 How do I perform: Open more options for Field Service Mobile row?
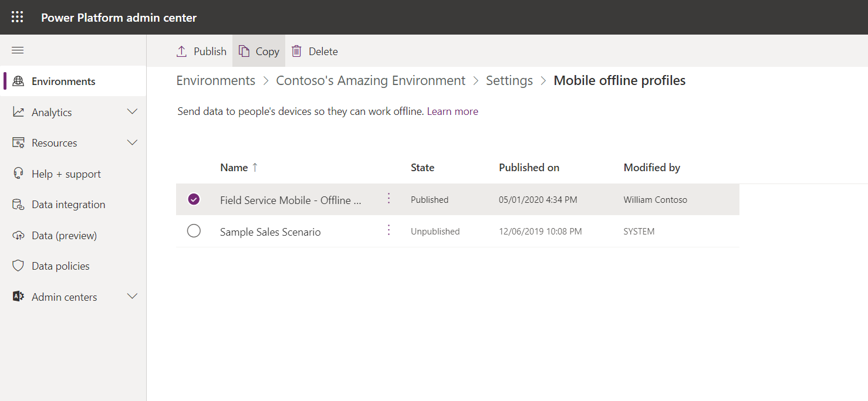(389, 199)
